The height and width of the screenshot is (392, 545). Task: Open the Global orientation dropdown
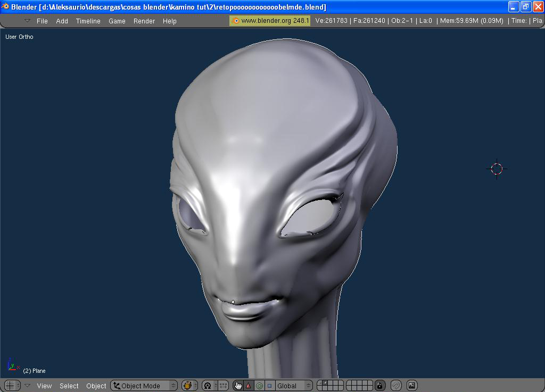[x=293, y=386]
